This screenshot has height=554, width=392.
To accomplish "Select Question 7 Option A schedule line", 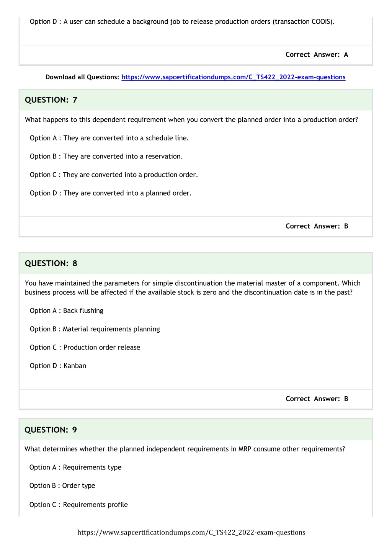I will (x=109, y=138).
